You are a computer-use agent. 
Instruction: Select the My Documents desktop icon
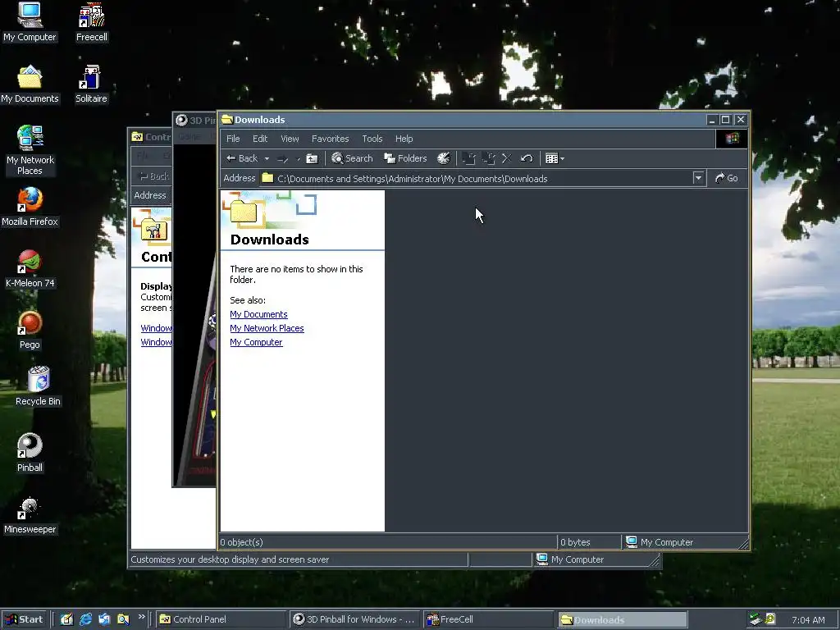click(30, 84)
